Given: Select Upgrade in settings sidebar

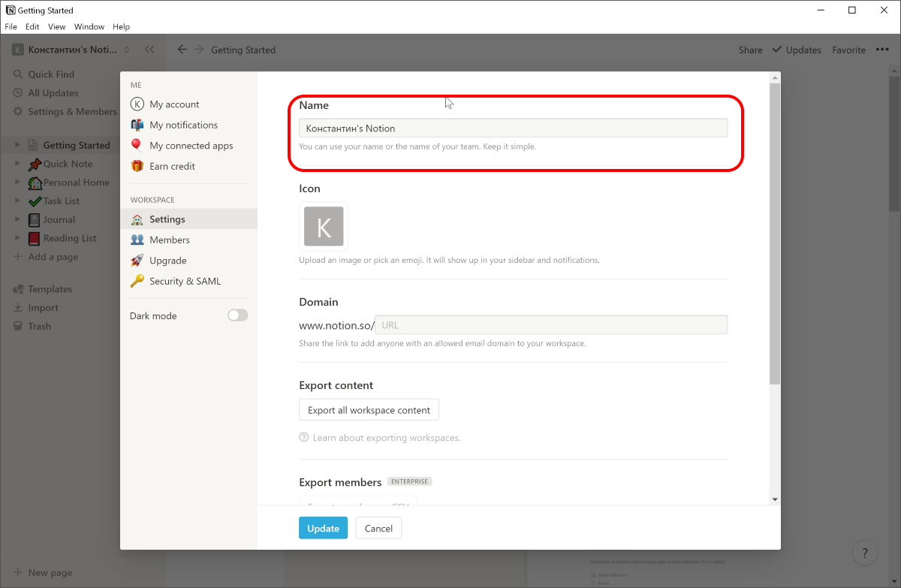Looking at the screenshot, I should pos(188,261).
